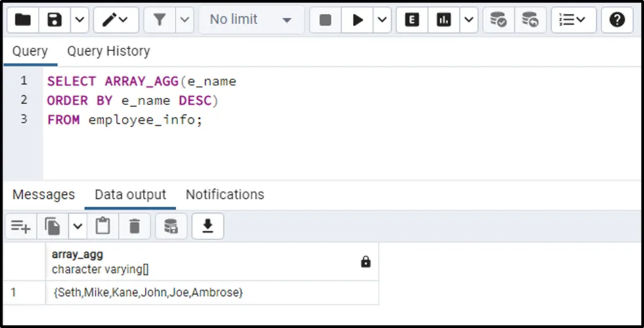Click the Open File folder icon
Image resolution: width=644 pixels, height=328 pixels.
pyautogui.click(x=23, y=20)
